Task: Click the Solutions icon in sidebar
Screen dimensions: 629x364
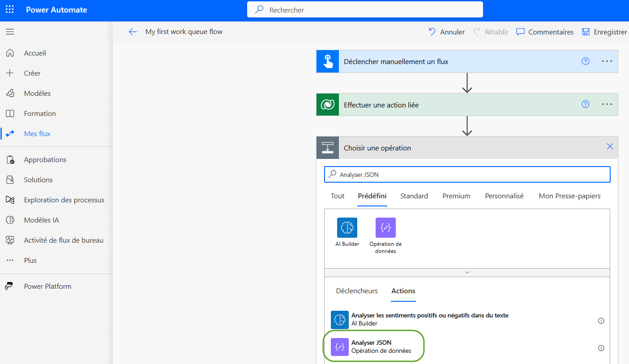Action: [10, 180]
